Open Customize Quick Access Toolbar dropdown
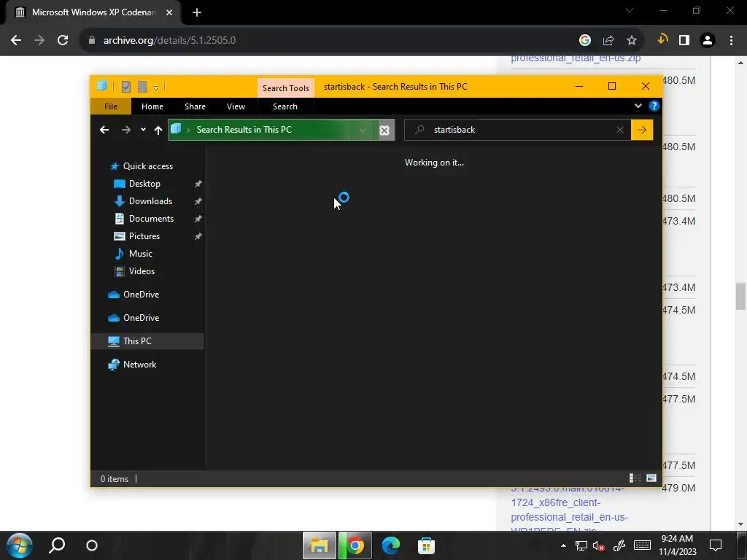The width and height of the screenshot is (747, 560). click(x=156, y=87)
